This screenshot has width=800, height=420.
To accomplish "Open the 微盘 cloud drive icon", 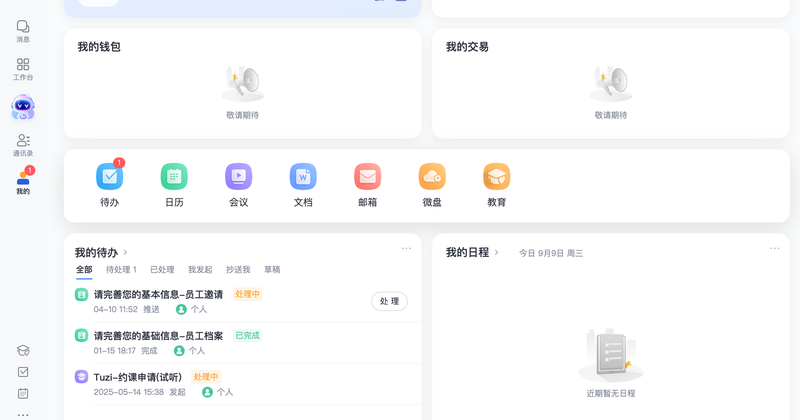I will (x=432, y=177).
